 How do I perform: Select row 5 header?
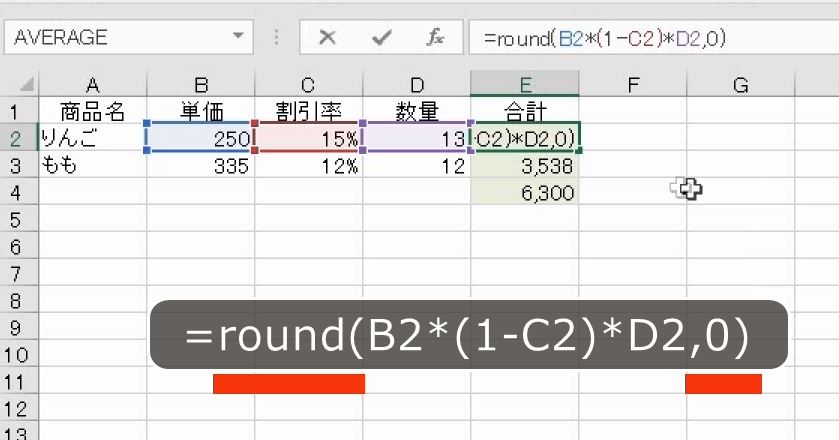pyautogui.click(x=19, y=219)
